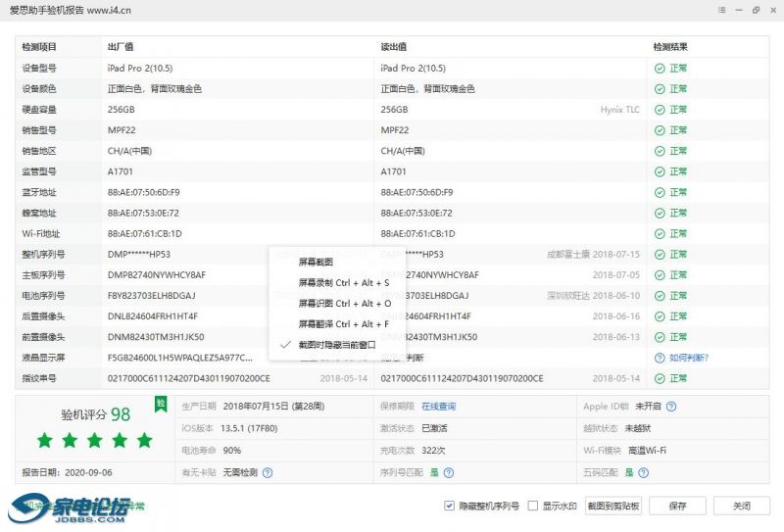Screen dimensions: 784x532
Task: Open the 如何判断? link
Action: pyautogui.click(x=689, y=358)
